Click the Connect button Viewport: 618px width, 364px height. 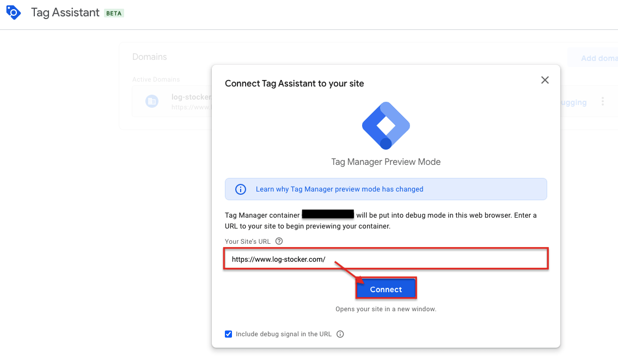click(386, 289)
